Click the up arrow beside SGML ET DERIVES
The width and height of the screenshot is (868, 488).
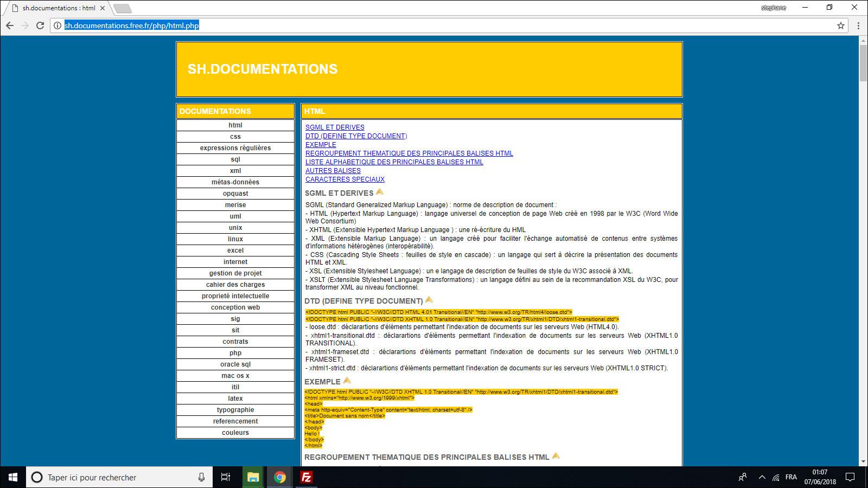pos(380,192)
